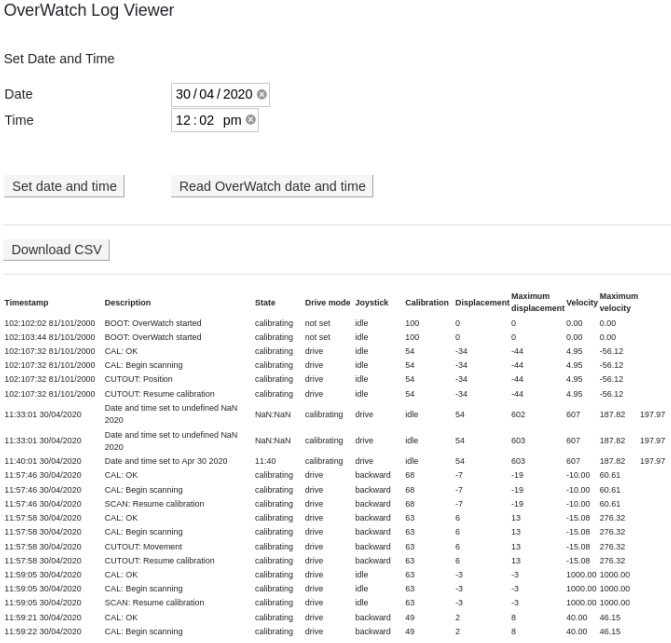
Task: Select timestamp 11:40:01 30/04/2020
Action: point(43,461)
